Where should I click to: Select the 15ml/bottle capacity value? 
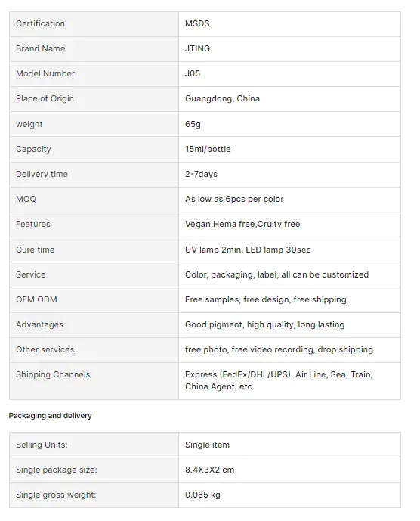pos(208,149)
